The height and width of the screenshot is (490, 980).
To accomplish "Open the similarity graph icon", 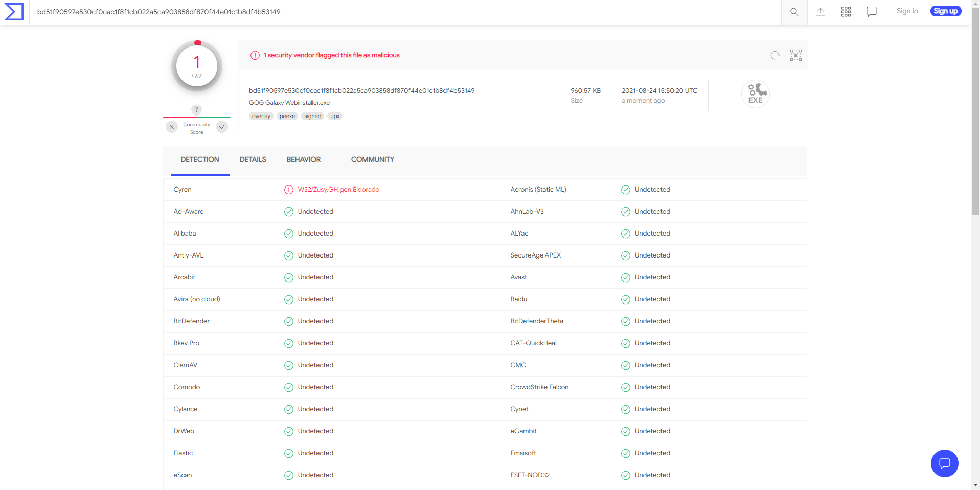I will click(x=795, y=55).
